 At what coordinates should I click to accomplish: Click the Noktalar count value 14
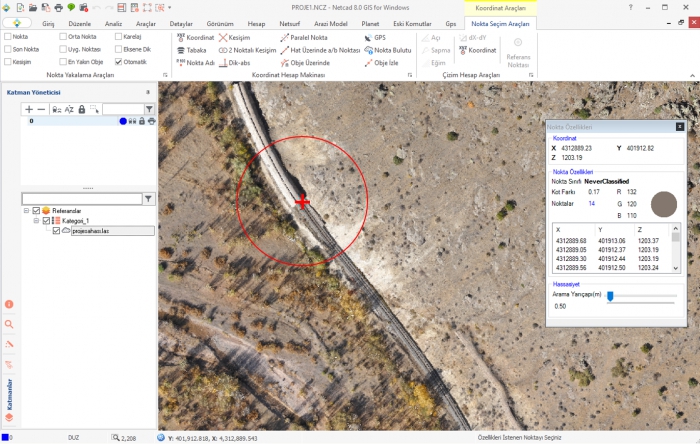click(592, 203)
